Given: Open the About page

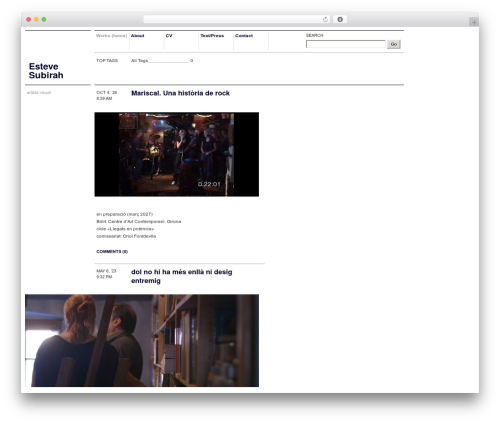Looking at the screenshot, I should tap(137, 36).
